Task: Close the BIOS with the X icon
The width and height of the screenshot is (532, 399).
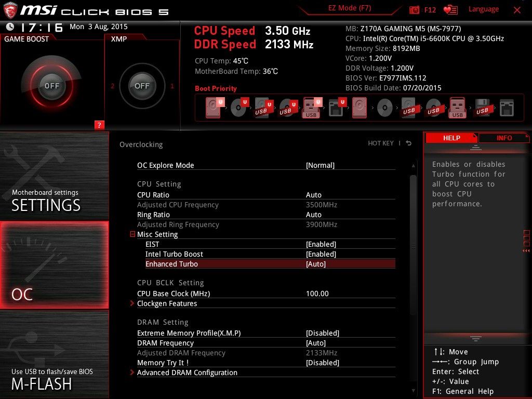Action: [517, 10]
